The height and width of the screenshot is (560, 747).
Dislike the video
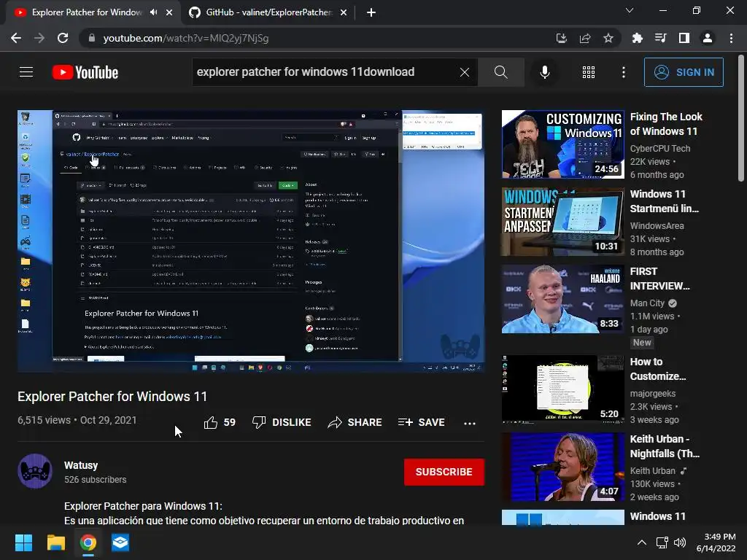(282, 422)
